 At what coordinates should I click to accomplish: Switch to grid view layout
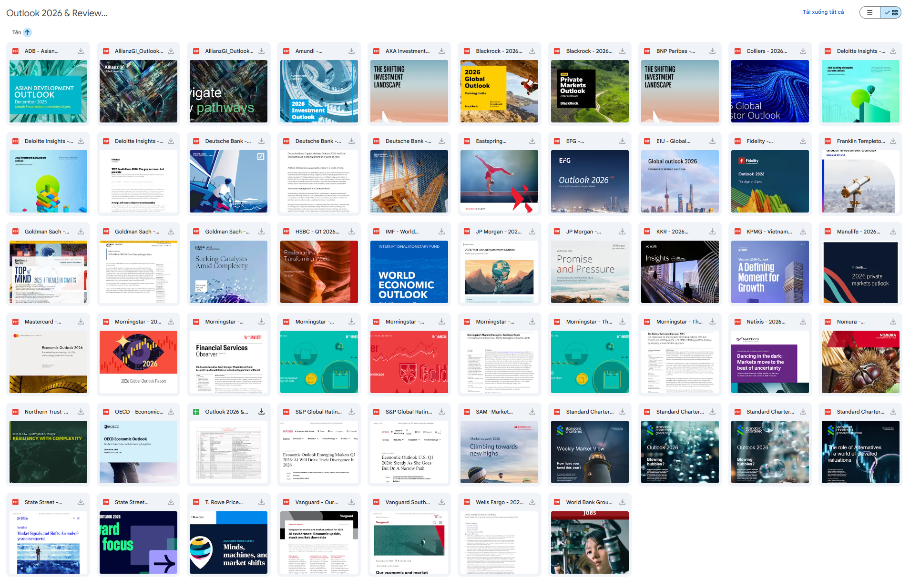891,12
